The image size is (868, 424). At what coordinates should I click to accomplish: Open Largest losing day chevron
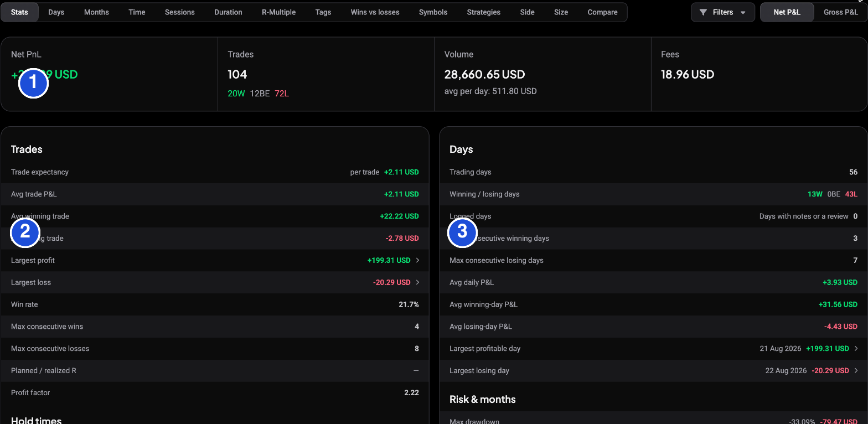pos(856,371)
